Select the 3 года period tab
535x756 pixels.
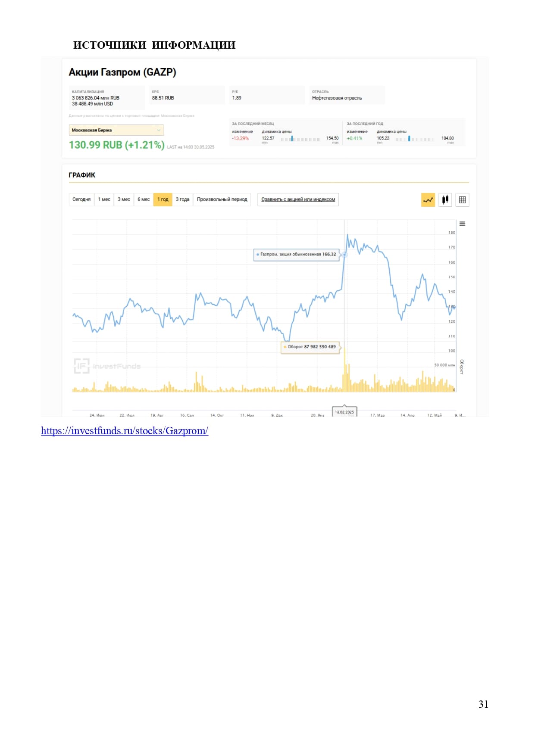pyautogui.click(x=182, y=199)
